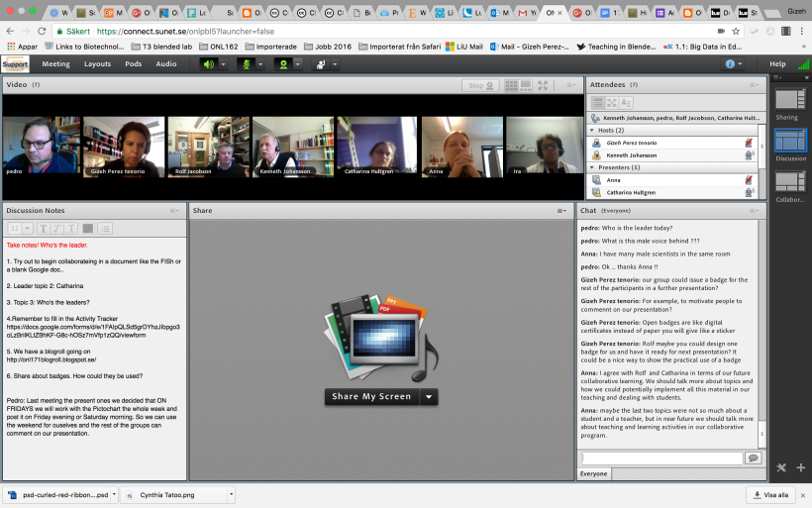This screenshot has height=508, width=812.
Task: Select the attendee status view icon
Action: click(x=626, y=103)
